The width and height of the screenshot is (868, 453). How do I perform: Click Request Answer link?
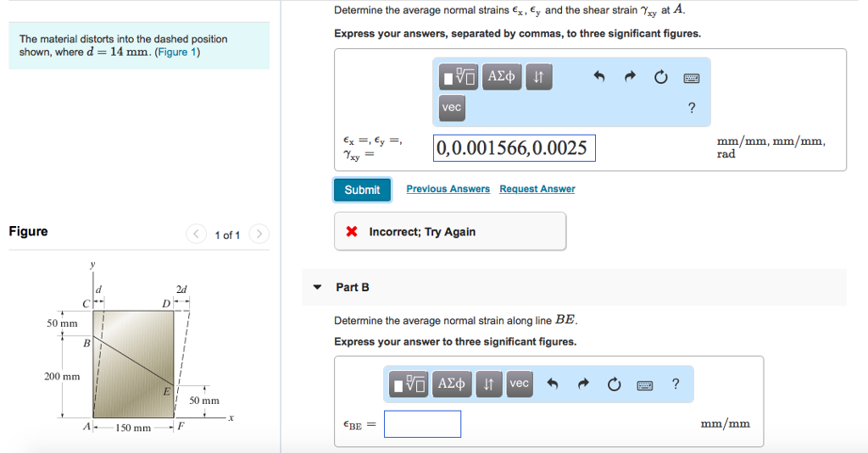click(537, 189)
